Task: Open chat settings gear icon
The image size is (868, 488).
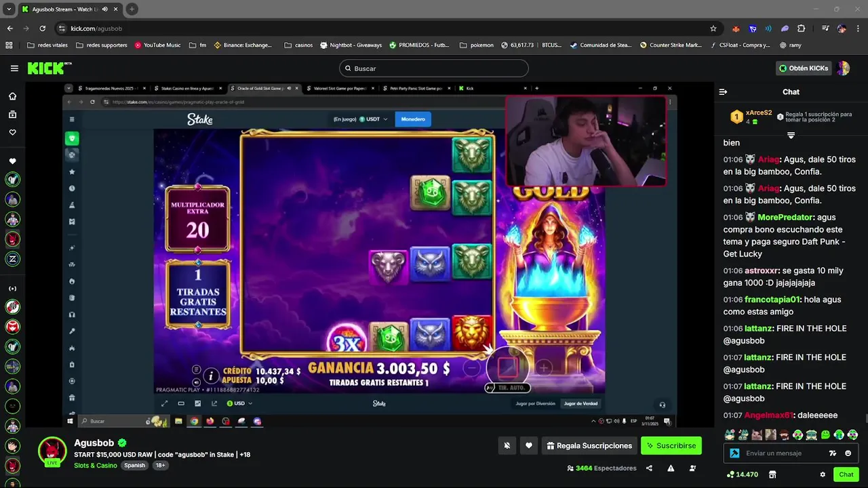Action: (x=823, y=474)
